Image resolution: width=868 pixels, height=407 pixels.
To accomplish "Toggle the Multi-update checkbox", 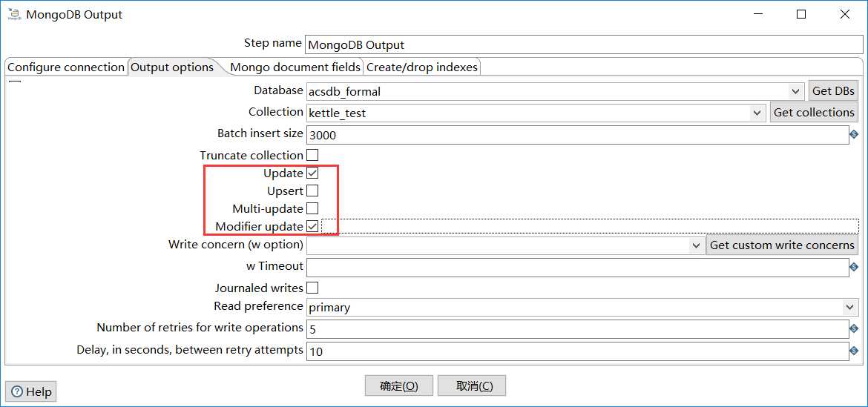I will point(312,208).
